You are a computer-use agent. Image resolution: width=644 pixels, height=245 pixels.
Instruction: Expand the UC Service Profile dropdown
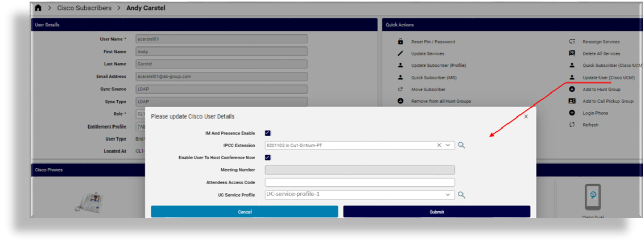click(448, 195)
